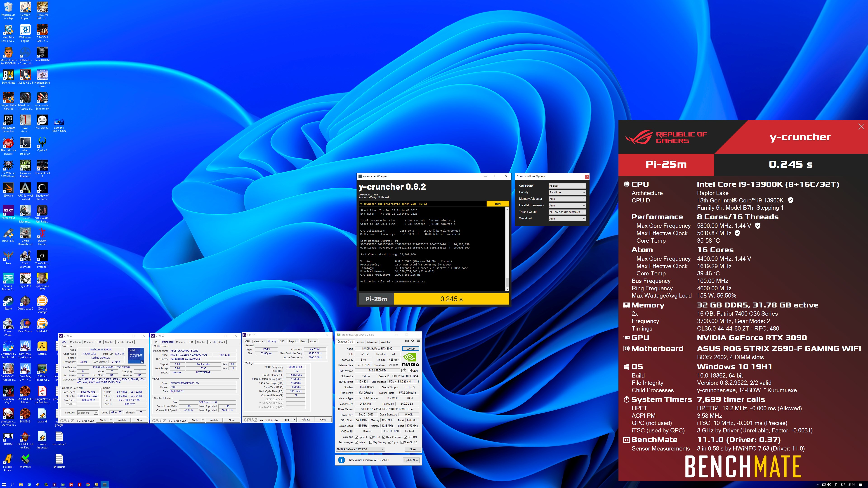This screenshot has height=488, width=868.
Task: Toggle the DirectCompute checkbox in GPU-Z
Action: [x=384, y=437]
